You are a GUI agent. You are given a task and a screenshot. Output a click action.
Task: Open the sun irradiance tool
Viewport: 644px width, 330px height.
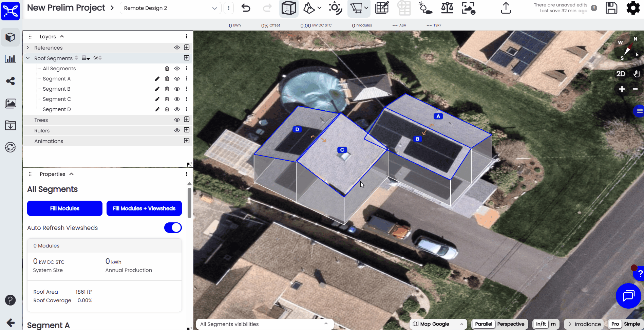(x=335, y=8)
